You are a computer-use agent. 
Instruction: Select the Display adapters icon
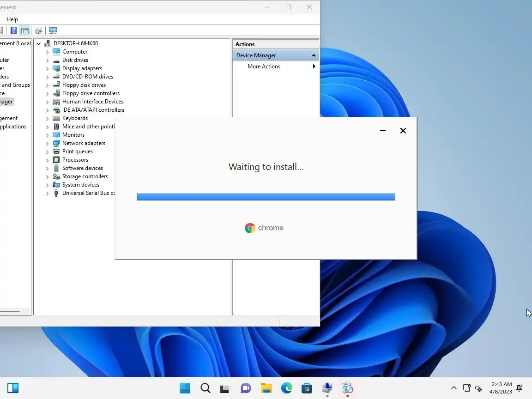click(x=56, y=68)
